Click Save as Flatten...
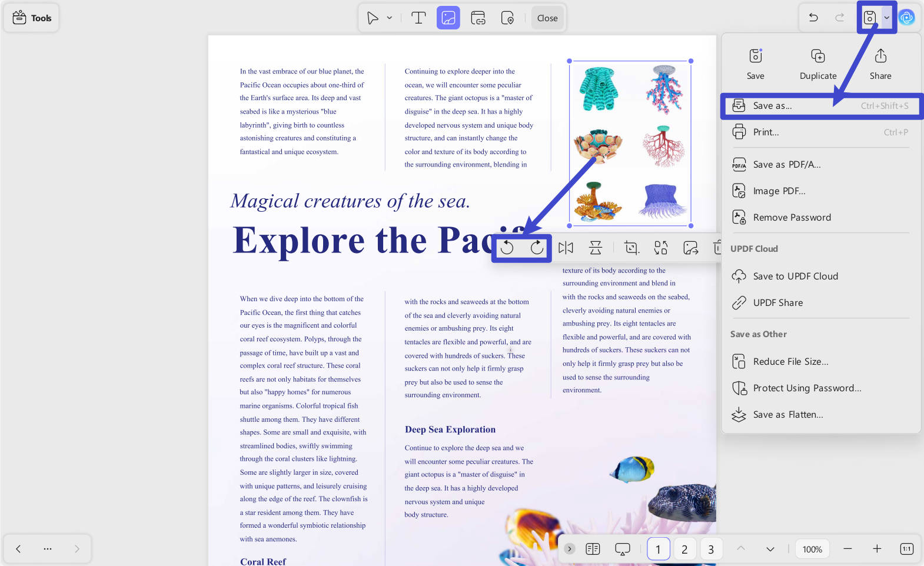Screen dimensions: 924x566 coord(822,415)
